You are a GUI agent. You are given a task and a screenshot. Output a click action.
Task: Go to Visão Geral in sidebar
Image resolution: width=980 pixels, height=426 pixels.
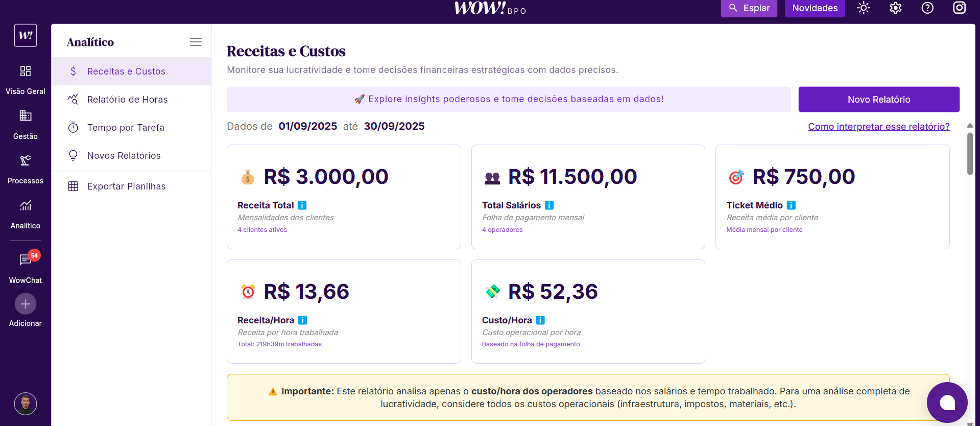pos(26,79)
